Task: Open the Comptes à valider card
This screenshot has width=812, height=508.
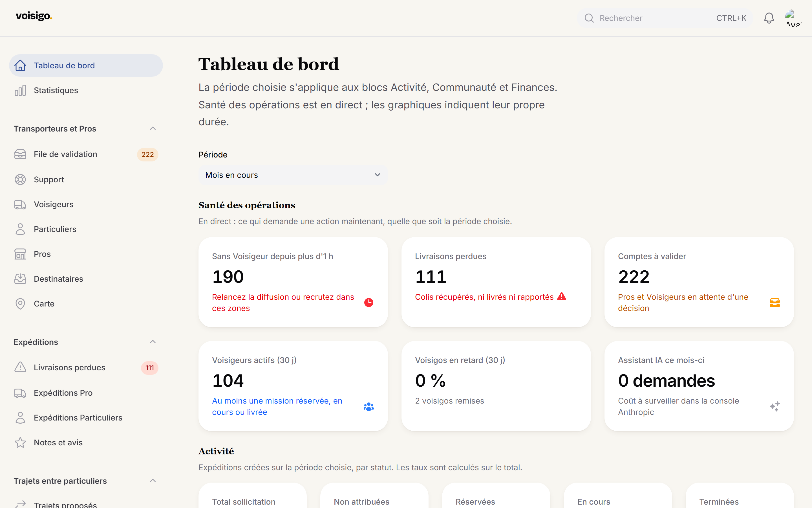Action: click(x=699, y=282)
